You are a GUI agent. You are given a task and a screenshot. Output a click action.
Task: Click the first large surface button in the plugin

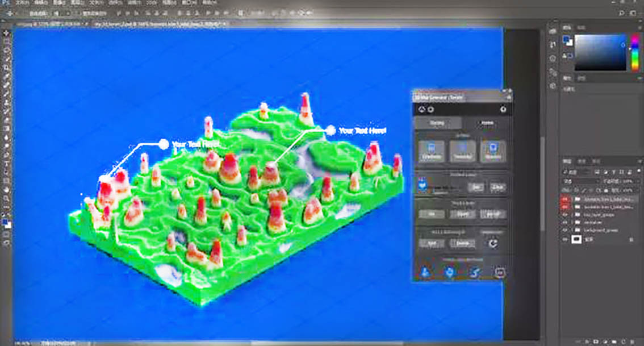(431, 151)
